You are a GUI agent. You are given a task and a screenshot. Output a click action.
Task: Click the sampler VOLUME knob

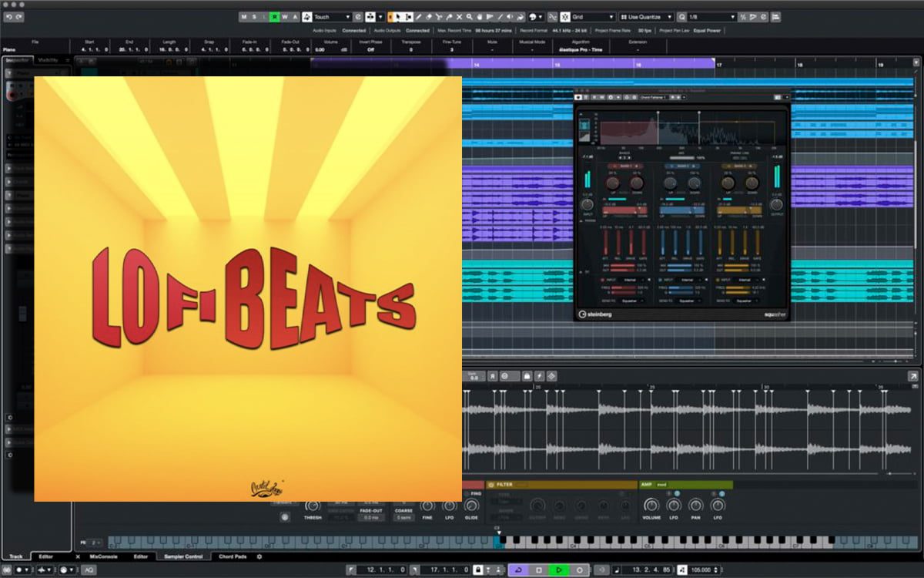point(651,505)
